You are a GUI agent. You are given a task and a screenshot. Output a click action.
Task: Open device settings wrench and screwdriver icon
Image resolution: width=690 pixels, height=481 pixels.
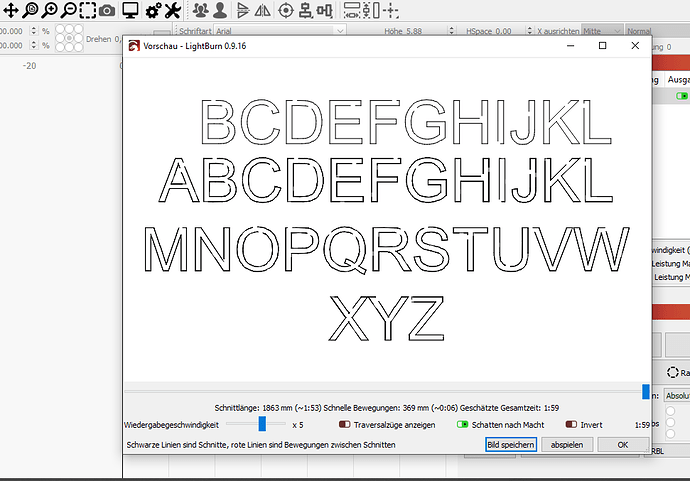coord(172,10)
